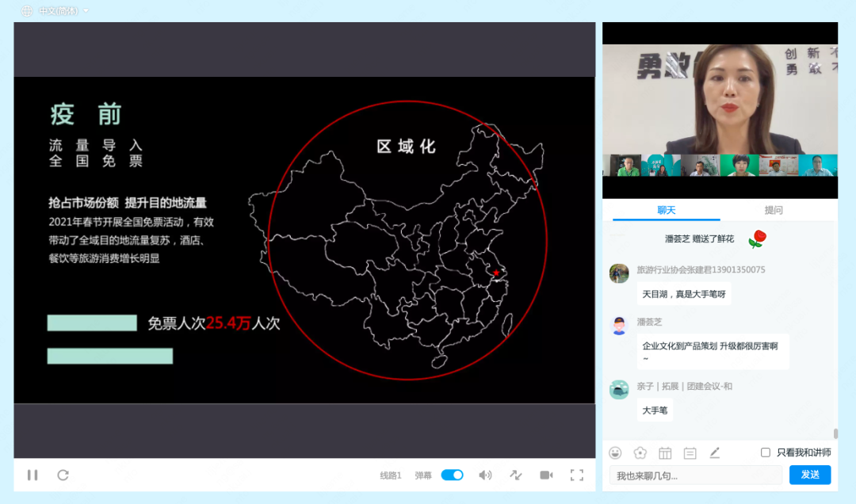Open the 线路1 line selector
This screenshot has height=504, width=856.
[388, 475]
